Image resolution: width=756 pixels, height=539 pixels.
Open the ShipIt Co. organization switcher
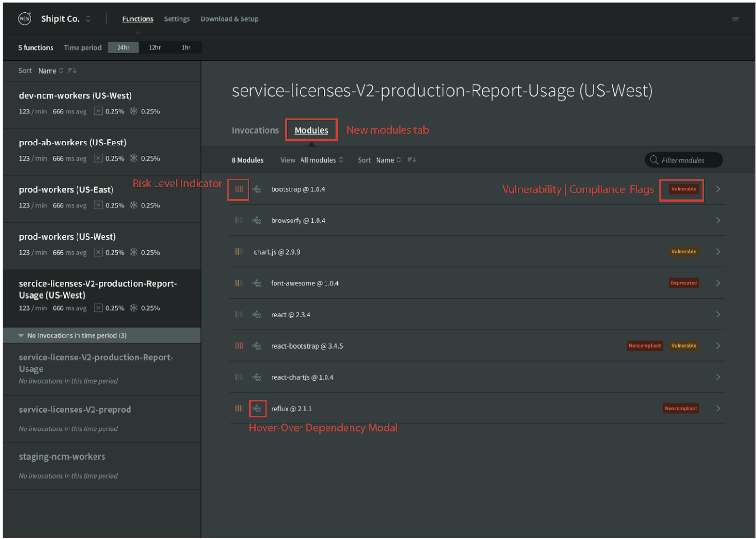tap(88, 19)
